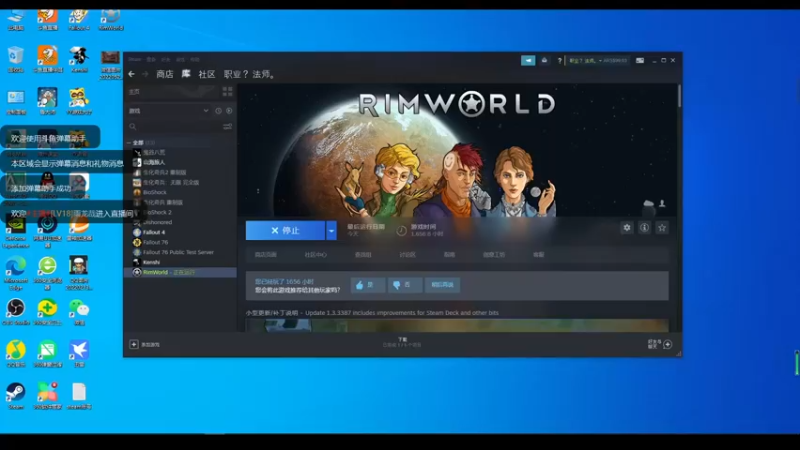
Task: Open 职业？法师。 profile tab
Action: (249, 74)
